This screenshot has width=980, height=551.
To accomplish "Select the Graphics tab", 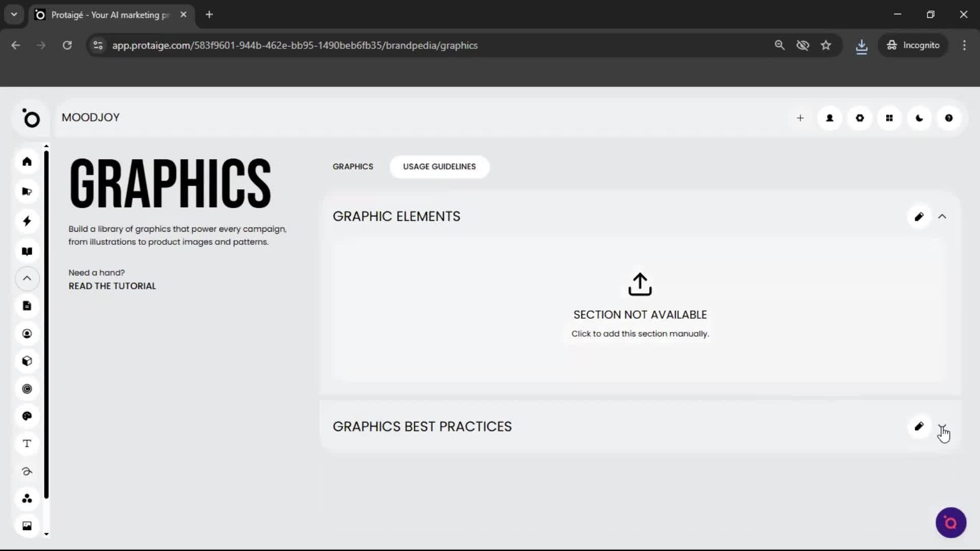I will (353, 166).
